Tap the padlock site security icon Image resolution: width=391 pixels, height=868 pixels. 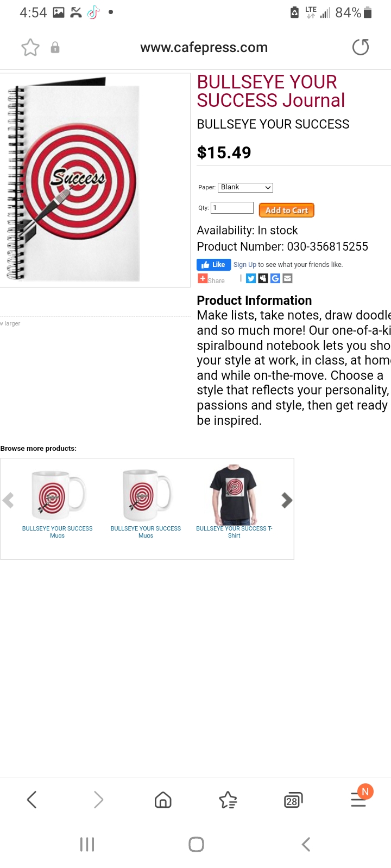[55, 48]
